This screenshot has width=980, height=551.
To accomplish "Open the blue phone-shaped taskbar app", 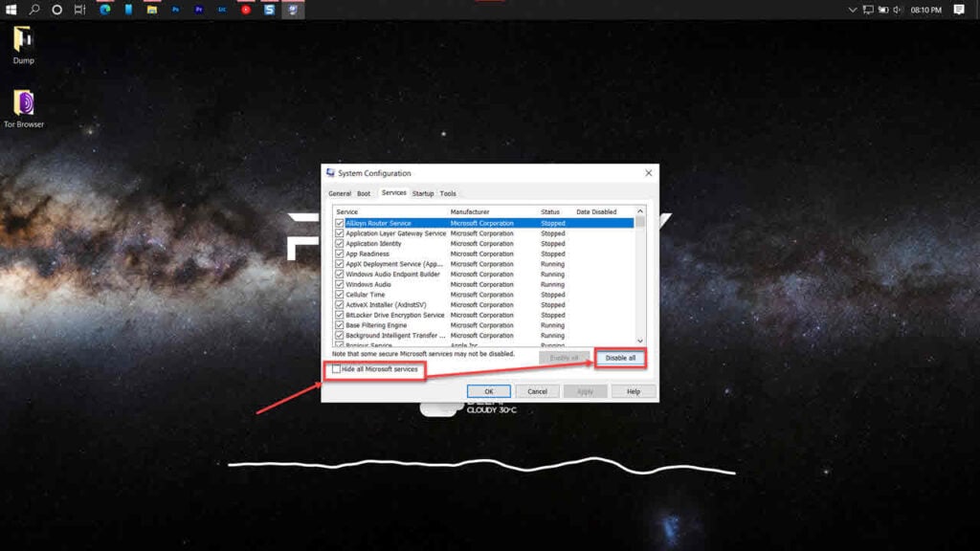I will point(128,10).
